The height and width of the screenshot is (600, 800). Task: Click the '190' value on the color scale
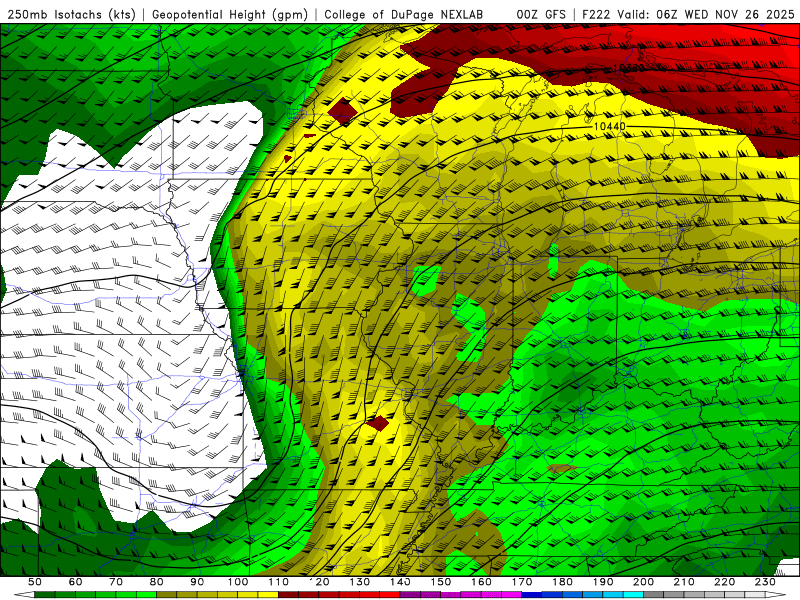603,582
